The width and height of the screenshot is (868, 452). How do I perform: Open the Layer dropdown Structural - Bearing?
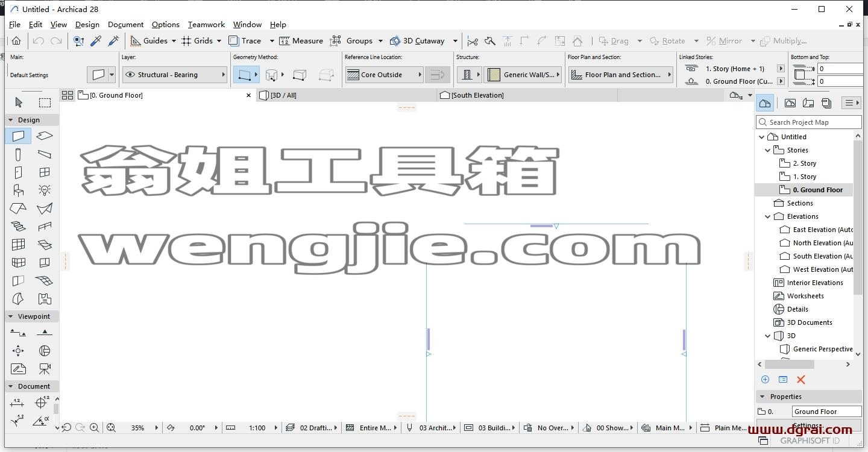175,75
